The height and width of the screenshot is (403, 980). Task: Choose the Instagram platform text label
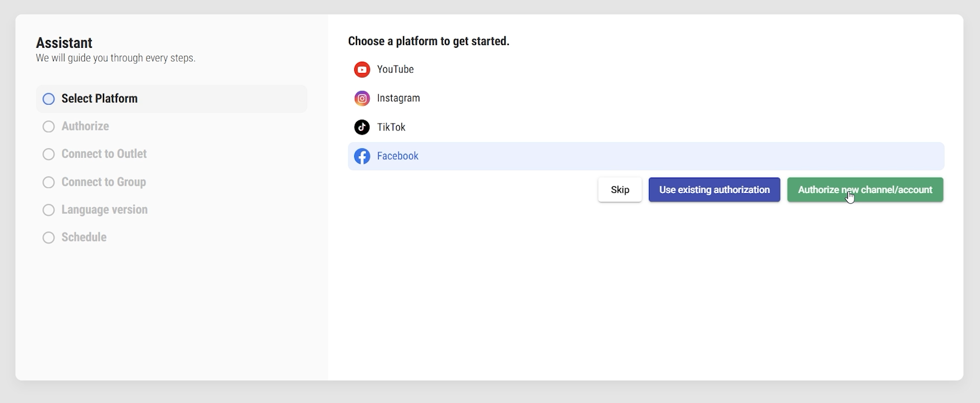(x=399, y=98)
